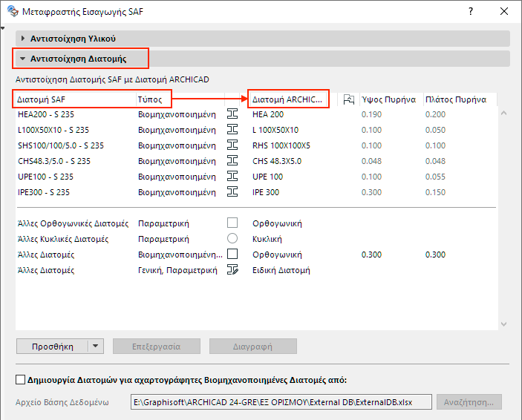This screenshot has width=522, height=420.
Task: Click the profile icon in the CHS48.3/5.0 row
Action: (x=232, y=161)
